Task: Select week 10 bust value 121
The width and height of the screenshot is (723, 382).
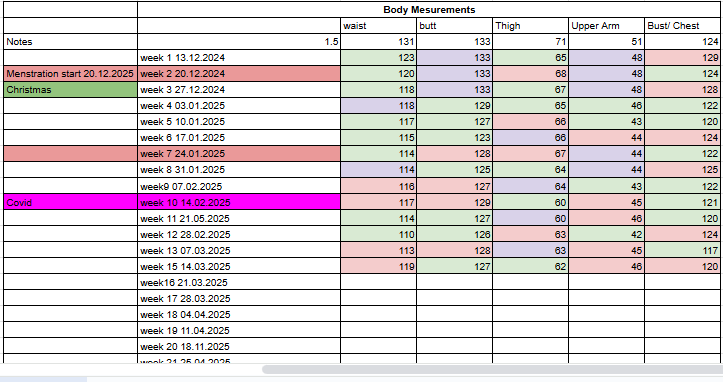Action: click(x=683, y=203)
